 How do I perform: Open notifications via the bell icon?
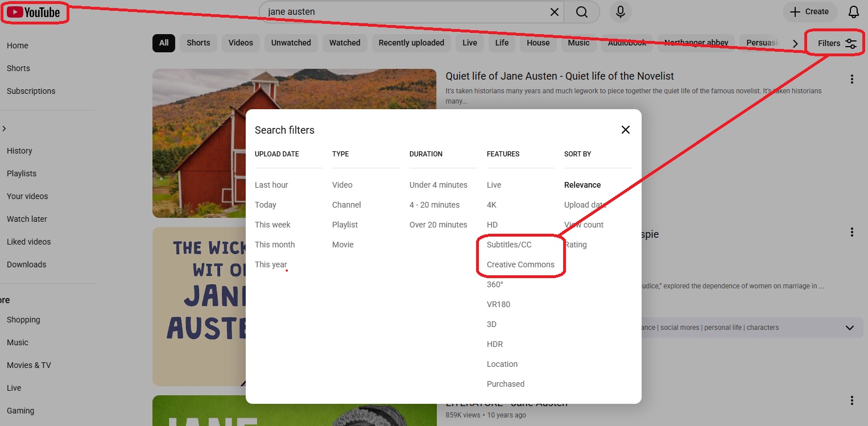pyautogui.click(x=853, y=11)
